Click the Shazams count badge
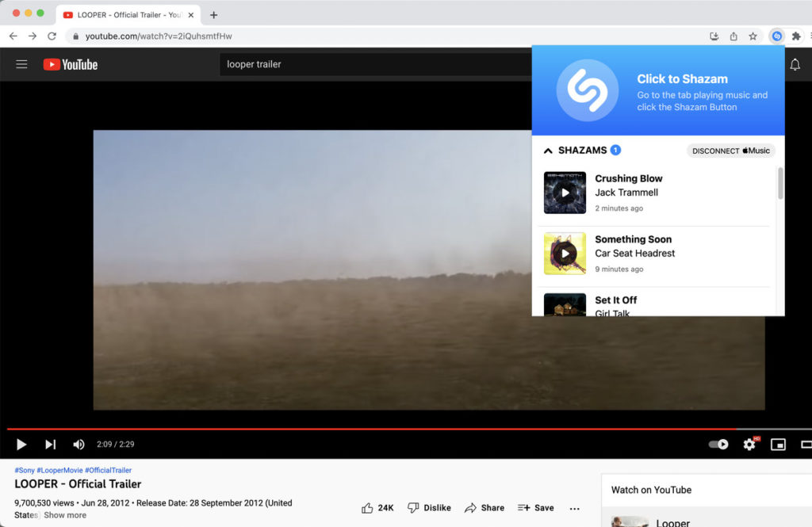The width and height of the screenshot is (812, 527). click(x=615, y=150)
